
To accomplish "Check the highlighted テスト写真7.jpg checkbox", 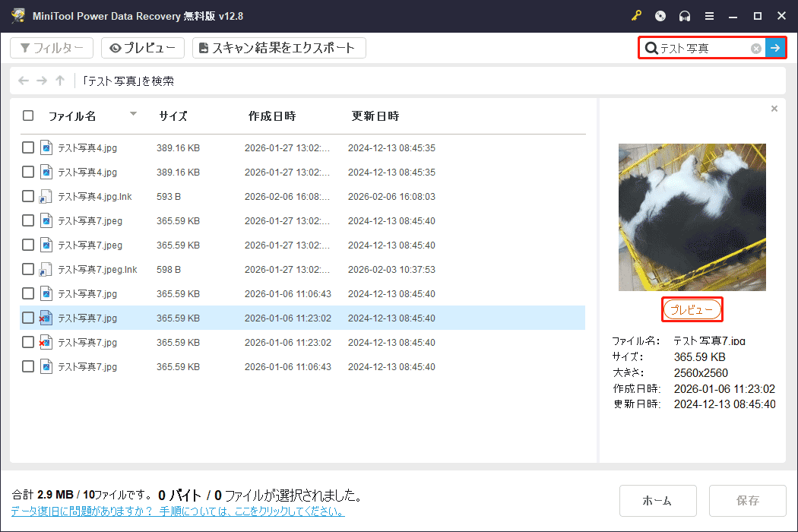I will coord(27,318).
